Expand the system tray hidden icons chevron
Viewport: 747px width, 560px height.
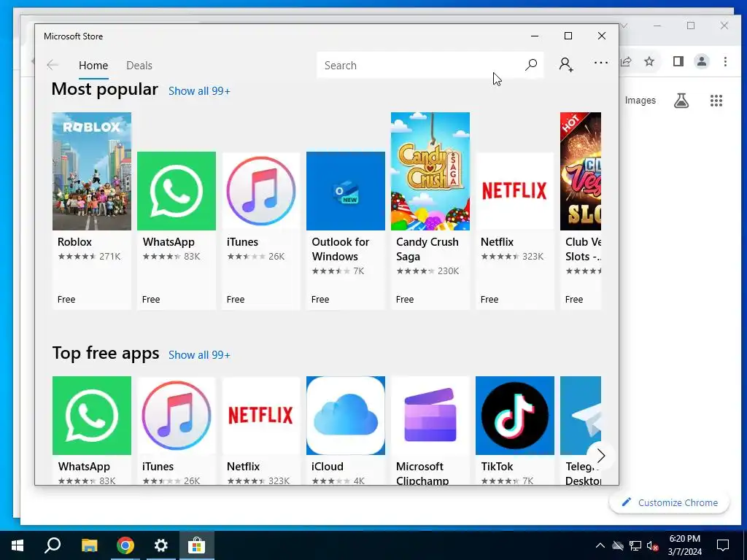click(x=600, y=545)
